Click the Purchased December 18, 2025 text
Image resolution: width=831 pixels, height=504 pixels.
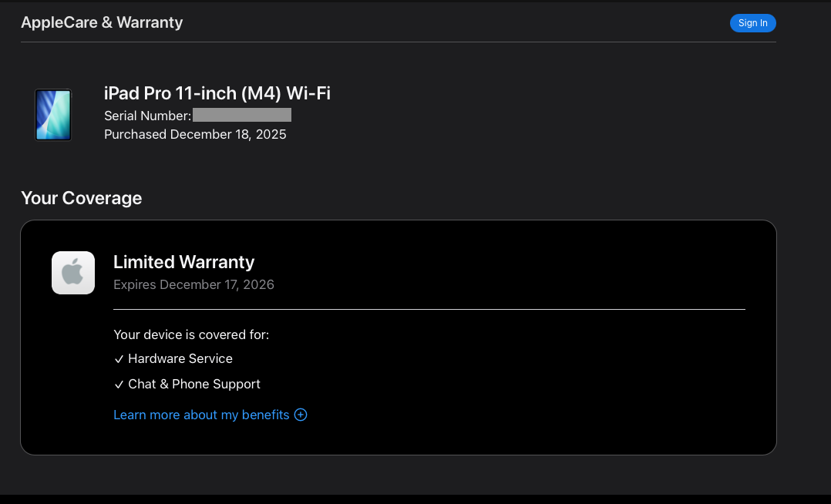coord(195,134)
